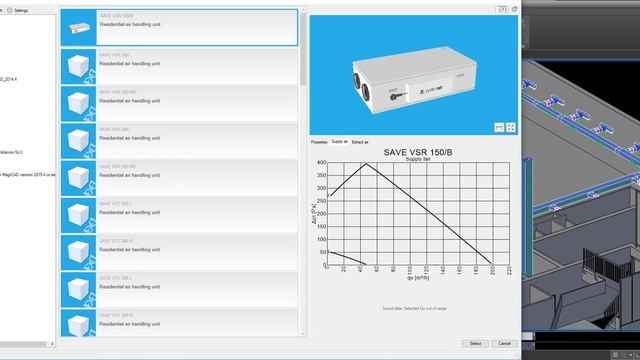The width and height of the screenshot is (640, 360).
Task: Switch to the Extract air tab
Action: pos(360,142)
